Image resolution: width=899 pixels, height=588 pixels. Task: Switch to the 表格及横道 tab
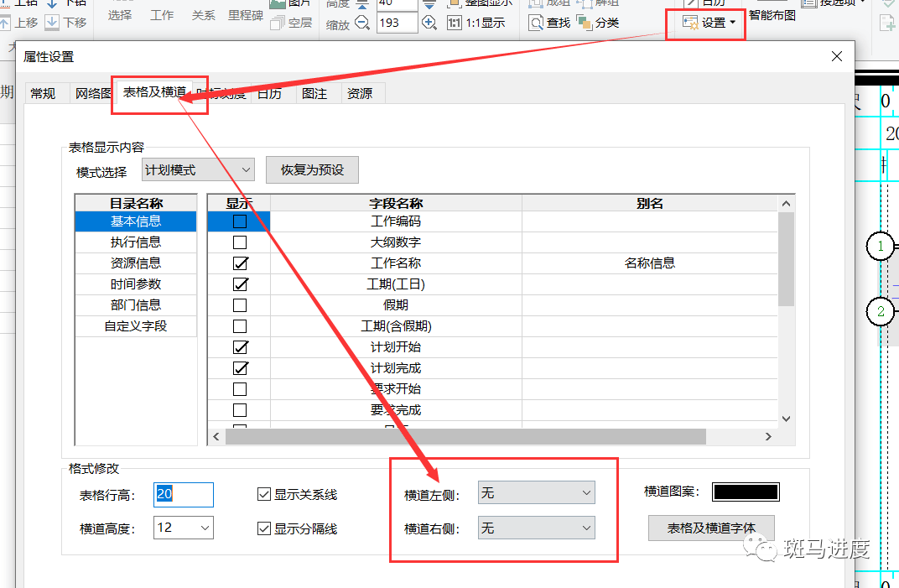(x=155, y=91)
